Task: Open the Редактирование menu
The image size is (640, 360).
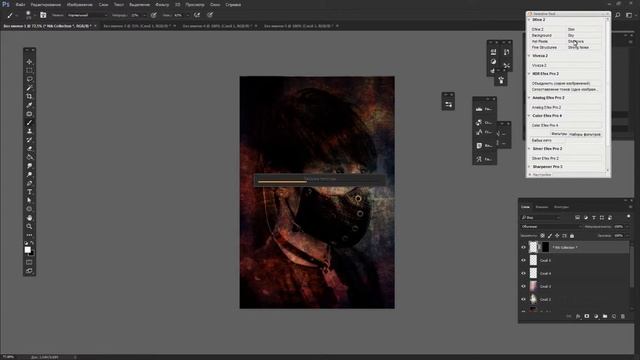Action: 46,4
